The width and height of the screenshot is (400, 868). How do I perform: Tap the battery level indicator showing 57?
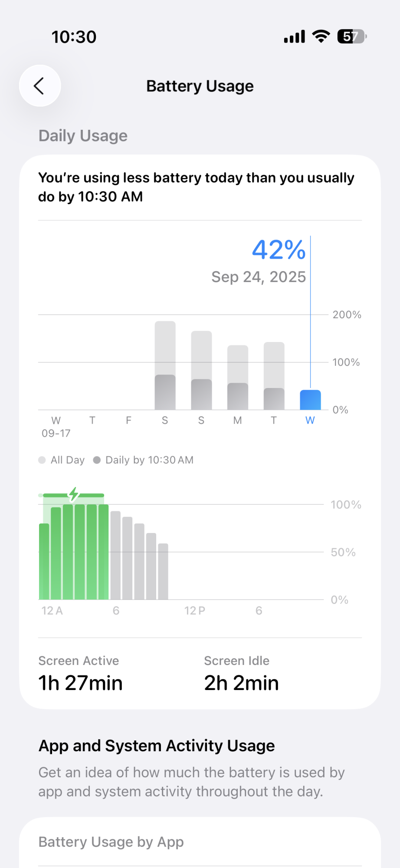352,36
